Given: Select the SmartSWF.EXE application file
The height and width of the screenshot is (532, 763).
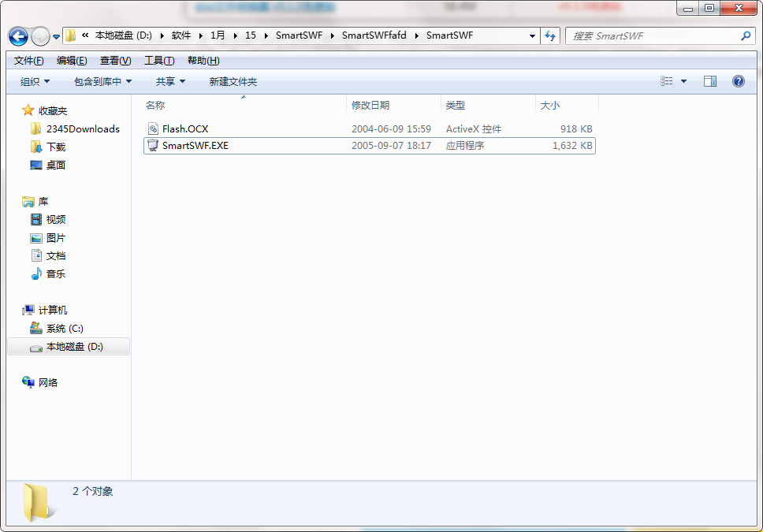Looking at the screenshot, I should pos(195,145).
